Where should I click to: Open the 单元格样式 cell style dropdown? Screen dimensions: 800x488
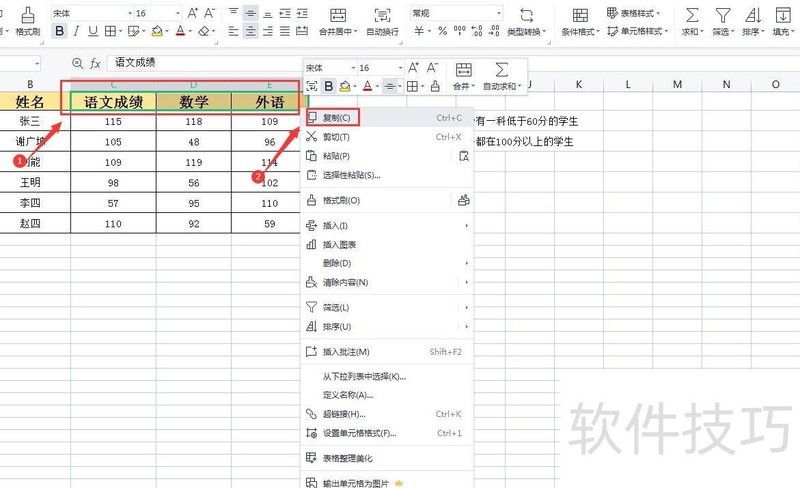(x=638, y=32)
